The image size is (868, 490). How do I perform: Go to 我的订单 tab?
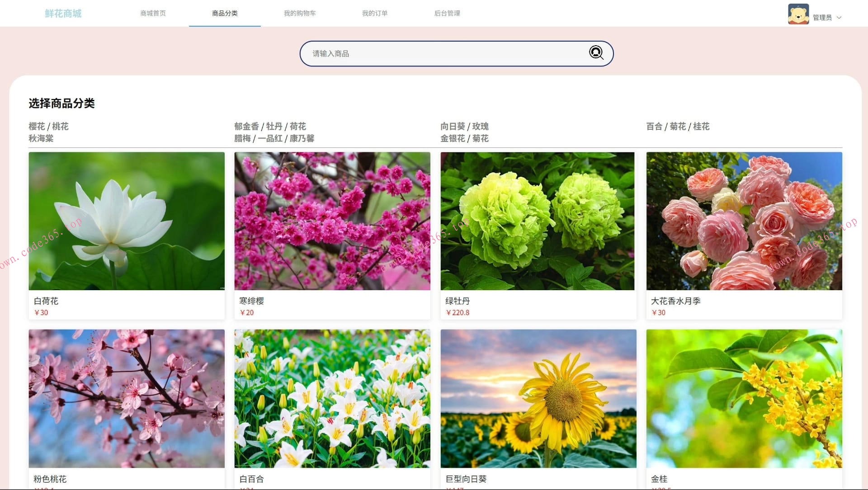374,14
